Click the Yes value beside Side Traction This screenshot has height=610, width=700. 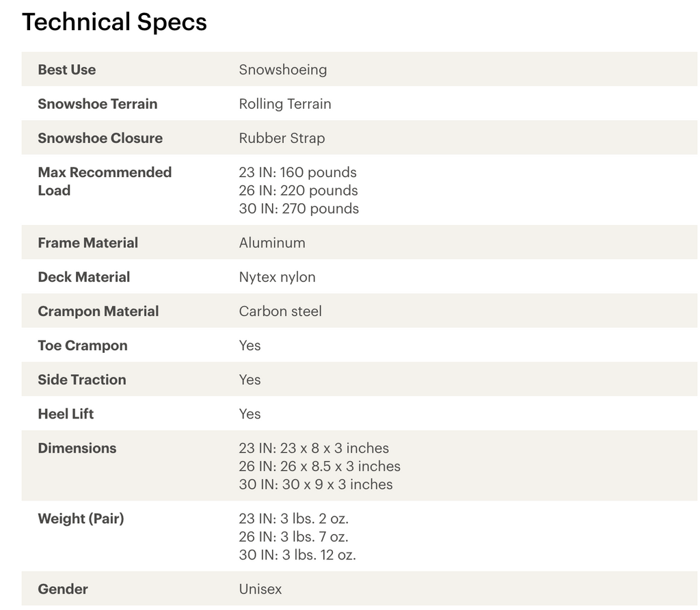point(250,380)
